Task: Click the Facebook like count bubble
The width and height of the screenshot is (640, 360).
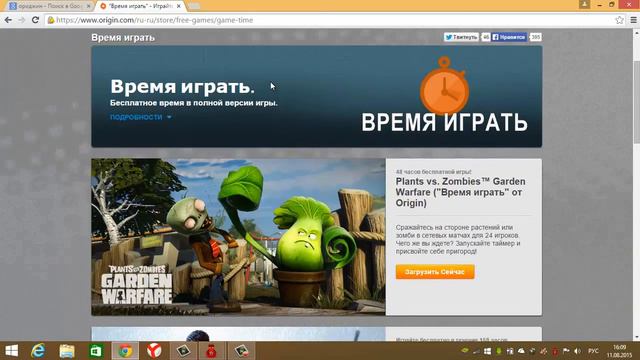Action: [x=535, y=37]
